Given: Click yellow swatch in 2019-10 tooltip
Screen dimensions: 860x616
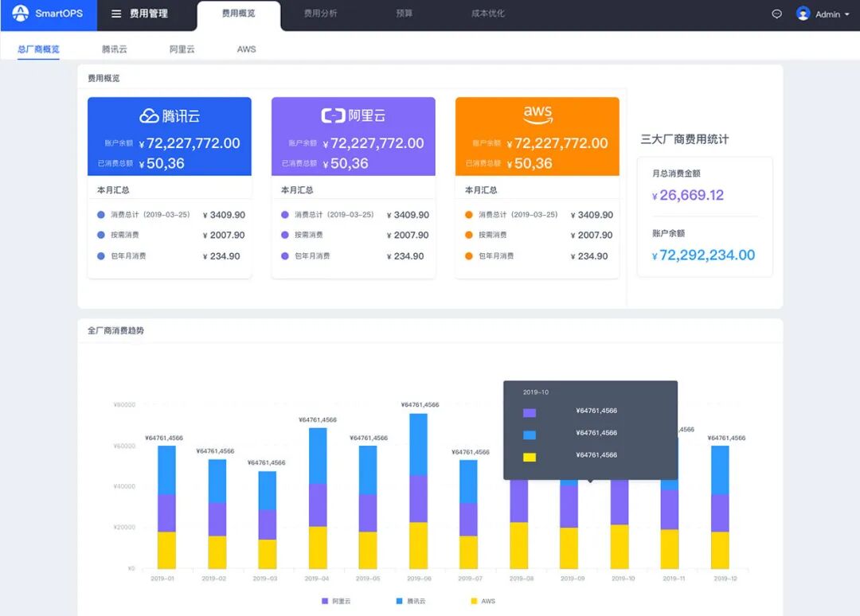Looking at the screenshot, I should coord(530,457).
